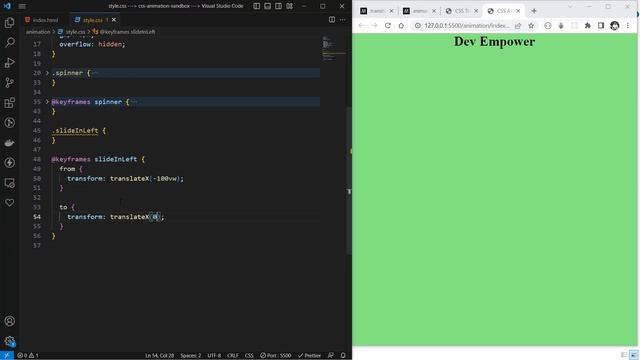Toggle the bottom panel layout icon

click(x=267, y=6)
